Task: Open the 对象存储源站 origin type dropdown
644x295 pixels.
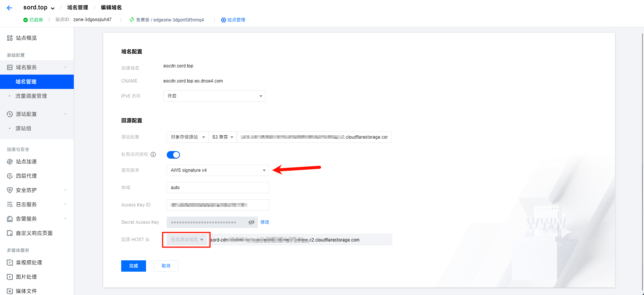Action: point(187,137)
